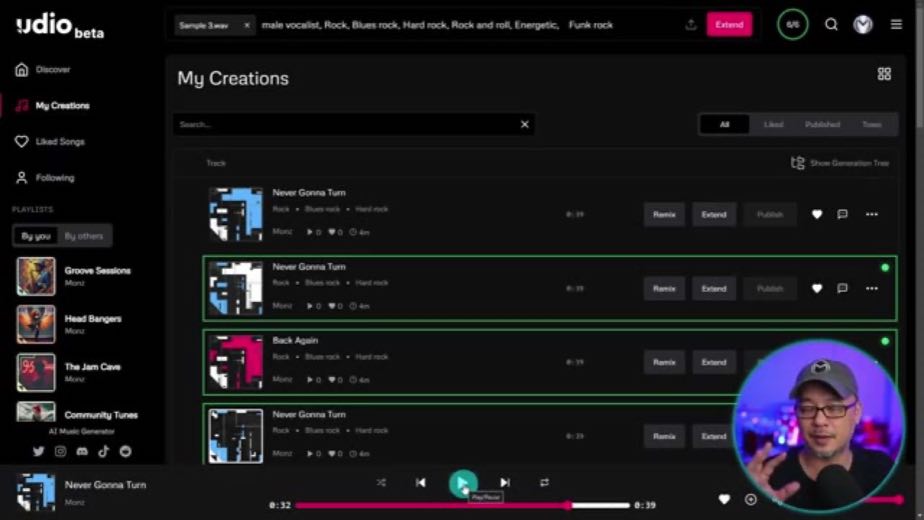Open the Discord social link
Image resolution: width=924 pixels, height=520 pixels.
pos(82,452)
